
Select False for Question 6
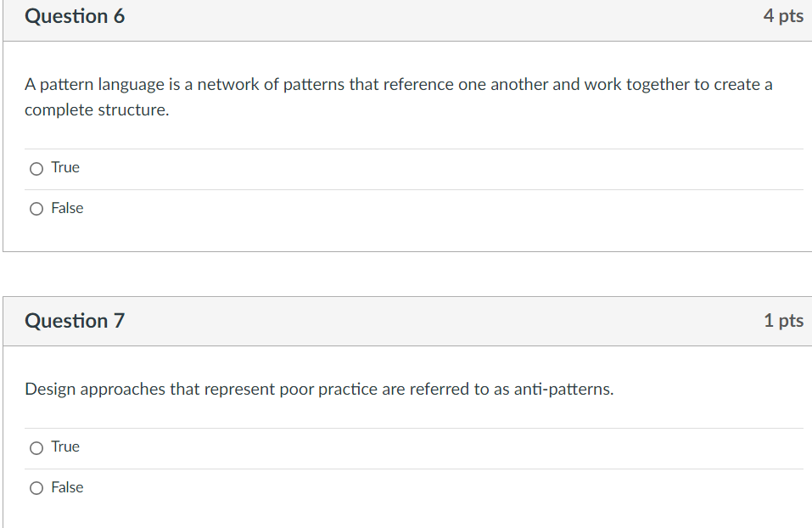pos(36,208)
